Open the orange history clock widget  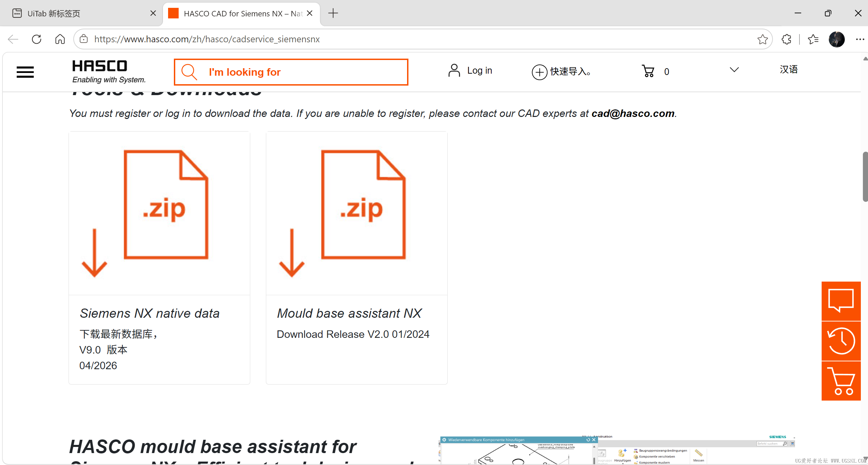841,341
